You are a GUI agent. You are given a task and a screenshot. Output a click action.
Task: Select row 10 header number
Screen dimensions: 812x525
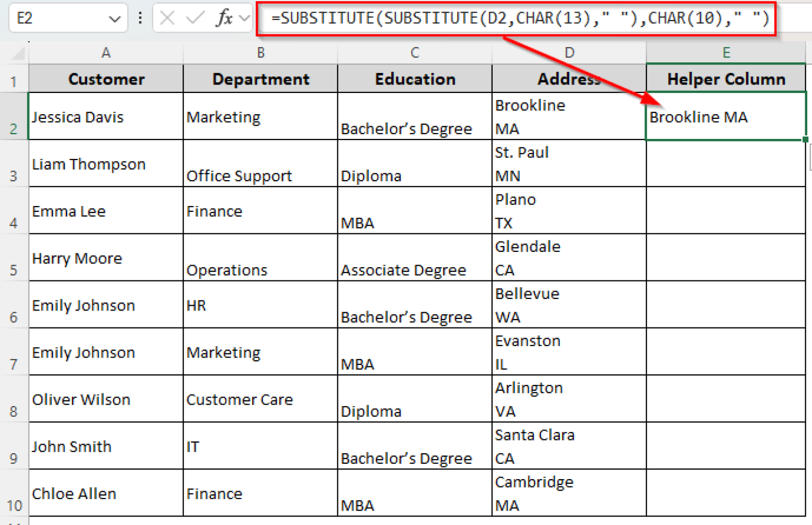(x=14, y=505)
